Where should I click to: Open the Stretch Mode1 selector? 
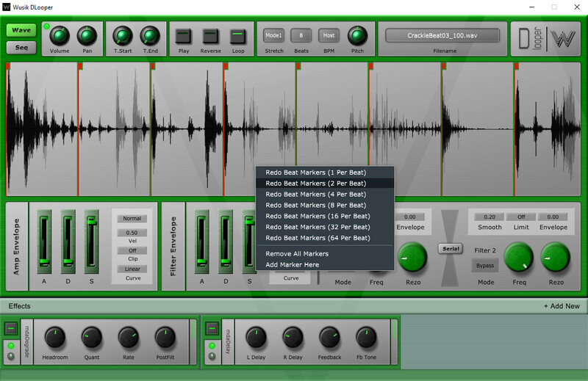[273, 35]
